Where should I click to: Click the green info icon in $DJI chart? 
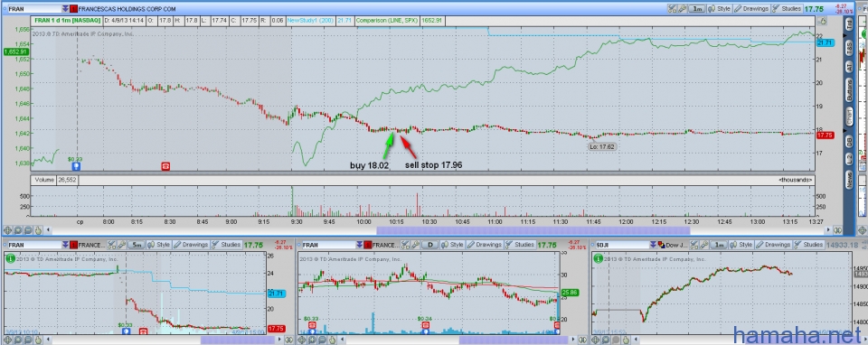pyautogui.click(x=599, y=257)
